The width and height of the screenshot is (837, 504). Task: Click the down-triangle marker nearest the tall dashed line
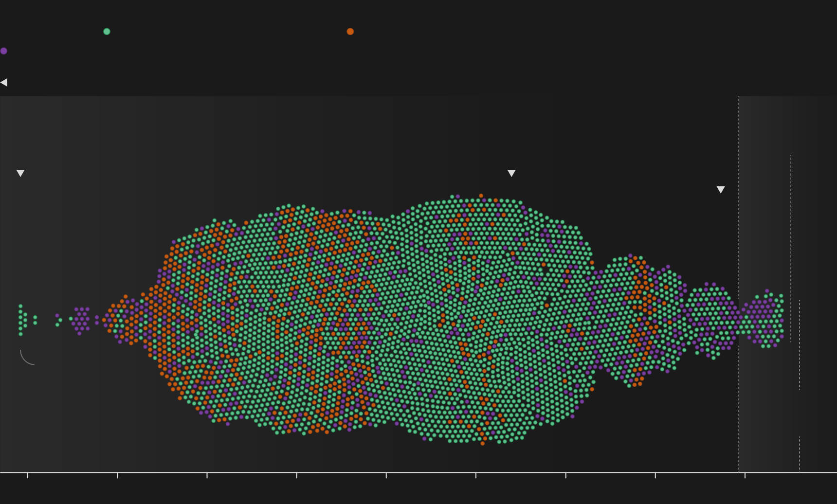(721, 190)
